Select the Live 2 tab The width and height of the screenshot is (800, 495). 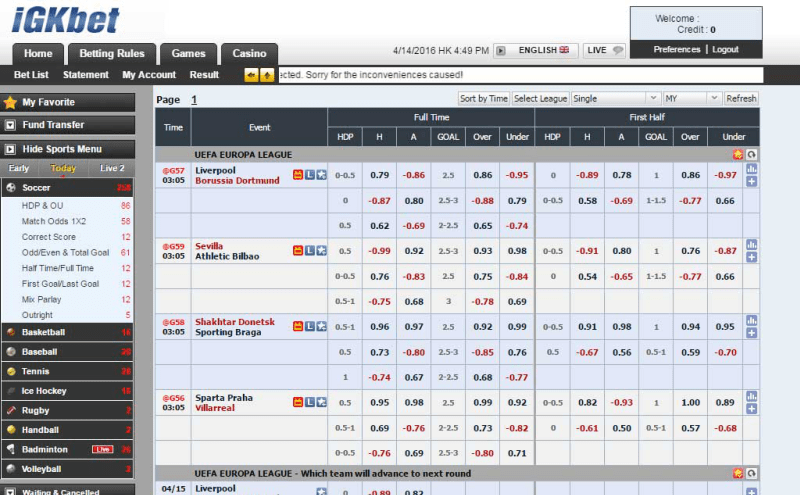(112, 168)
